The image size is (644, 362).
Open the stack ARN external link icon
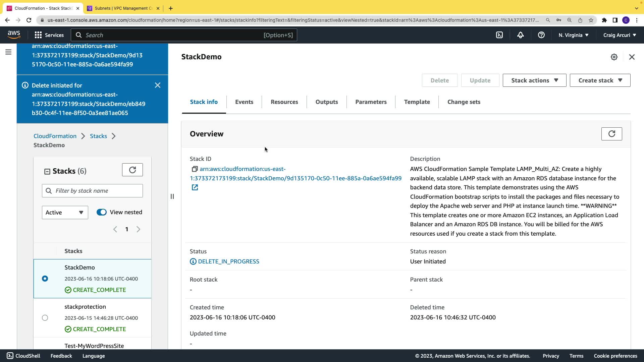[195, 187]
